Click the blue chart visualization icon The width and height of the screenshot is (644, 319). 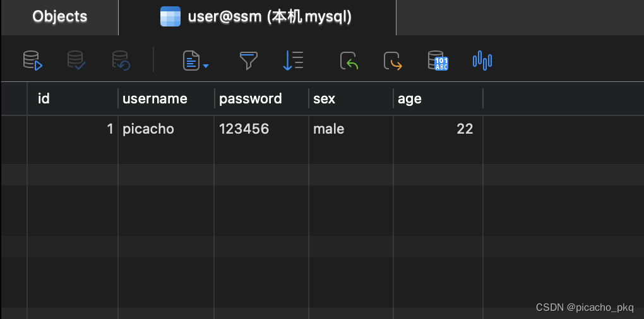pyautogui.click(x=482, y=61)
